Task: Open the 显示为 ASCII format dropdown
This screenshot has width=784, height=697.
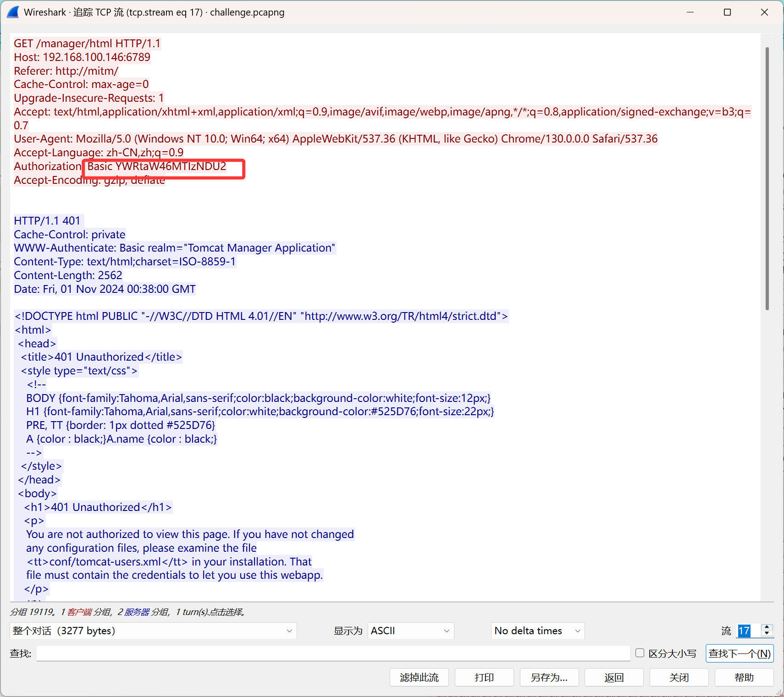Action: coord(410,631)
